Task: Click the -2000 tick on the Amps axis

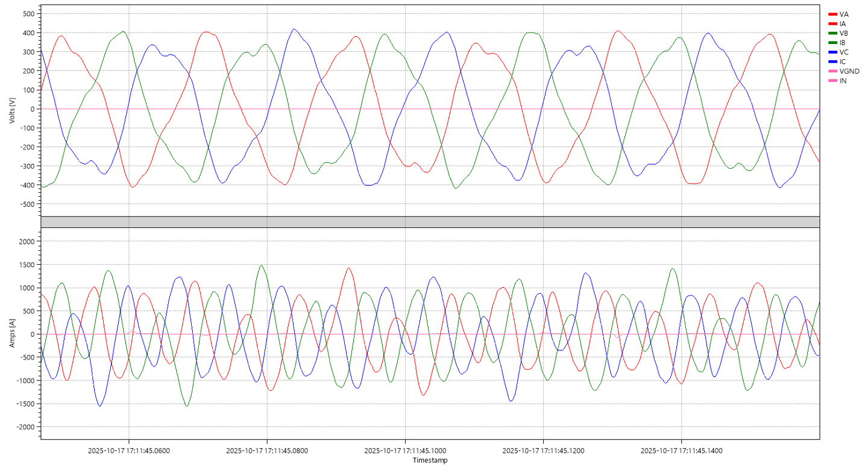Action: tap(27, 427)
